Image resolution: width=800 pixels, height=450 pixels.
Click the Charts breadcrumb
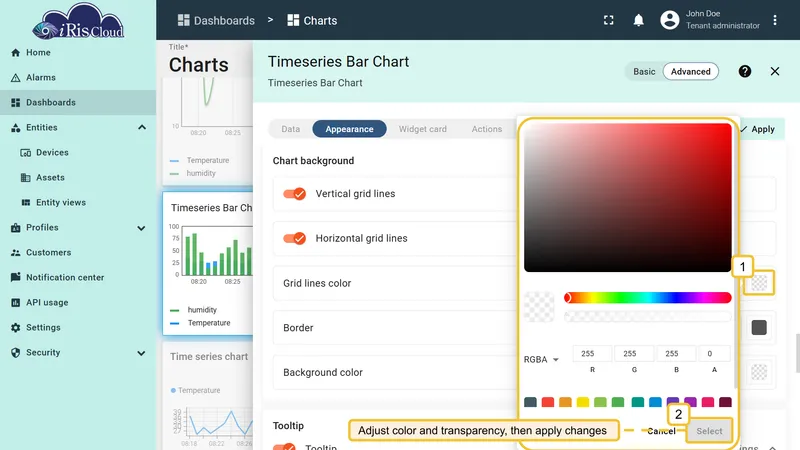[x=312, y=20]
